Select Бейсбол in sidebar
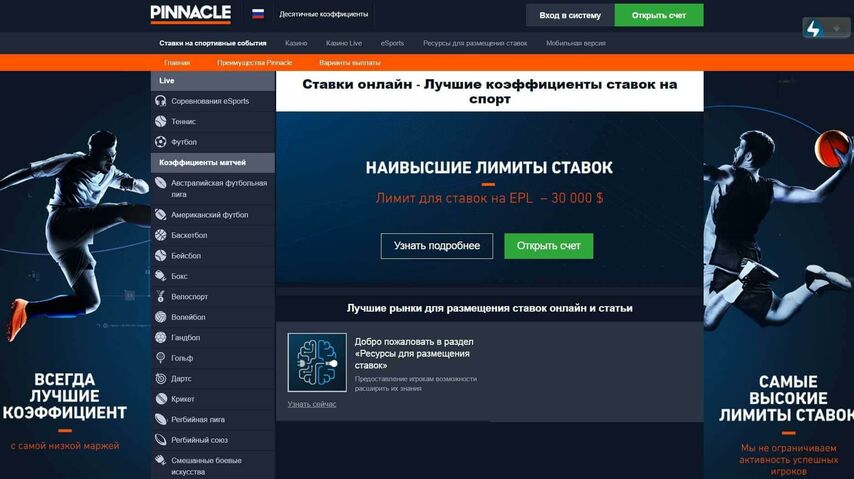854x479 pixels. click(212, 256)
